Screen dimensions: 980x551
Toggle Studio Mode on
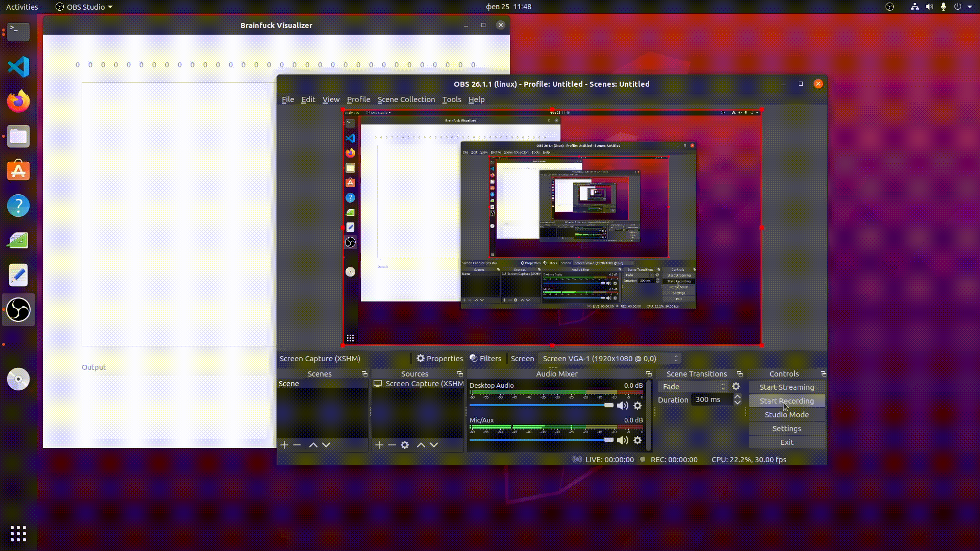coord(786,414)
